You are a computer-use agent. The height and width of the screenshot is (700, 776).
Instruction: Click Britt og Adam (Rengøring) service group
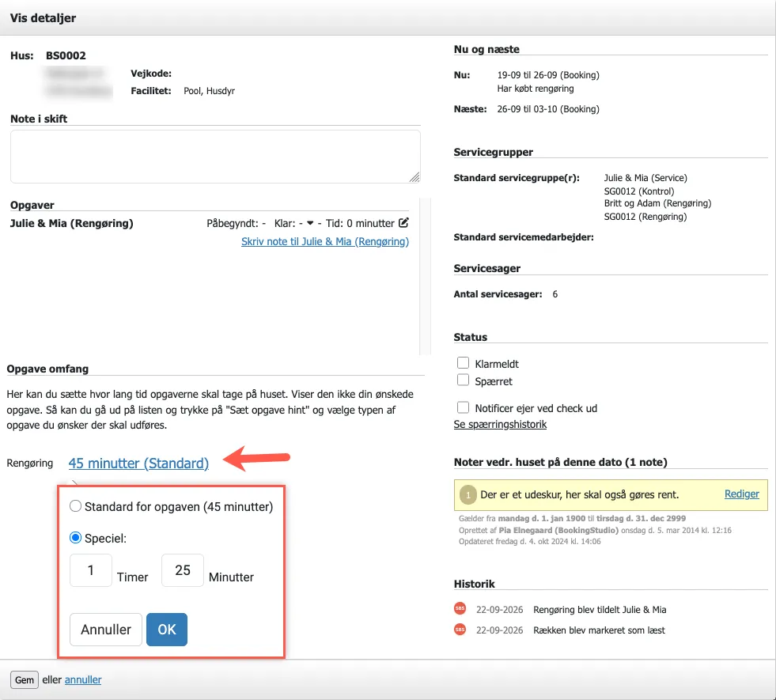[657, 203]
